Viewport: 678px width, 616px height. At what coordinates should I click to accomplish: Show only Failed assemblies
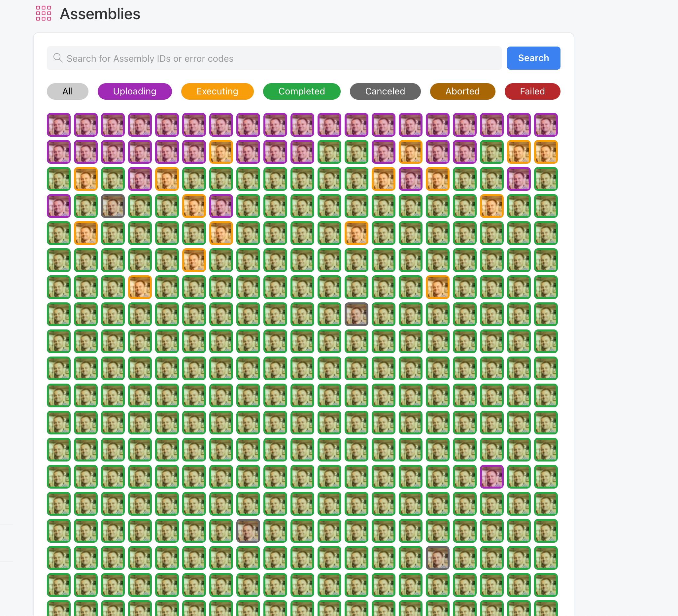click(532, 91)
